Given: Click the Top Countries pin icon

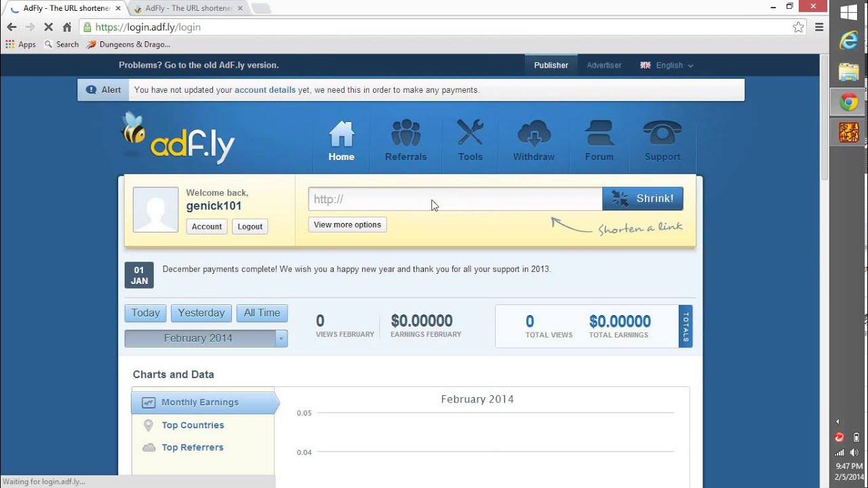Looking at the screenshot, I should (149, 426).
